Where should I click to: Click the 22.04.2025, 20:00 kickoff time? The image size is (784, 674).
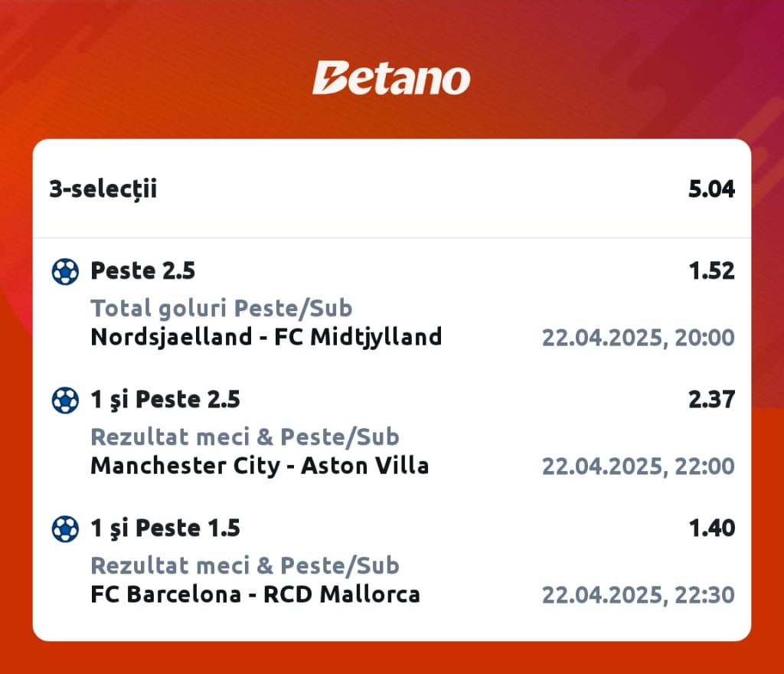click(x=639, y=338)
